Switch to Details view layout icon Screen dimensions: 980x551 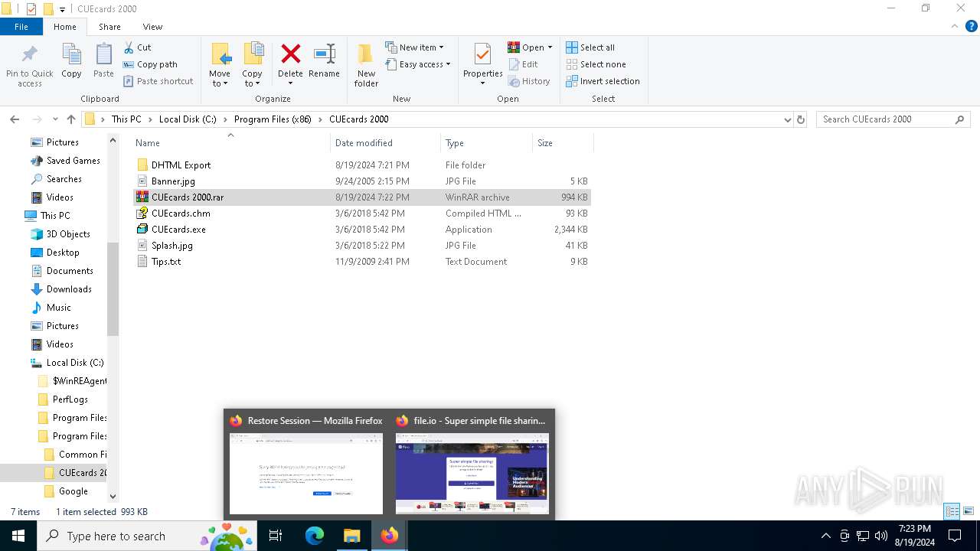point(952,511)
